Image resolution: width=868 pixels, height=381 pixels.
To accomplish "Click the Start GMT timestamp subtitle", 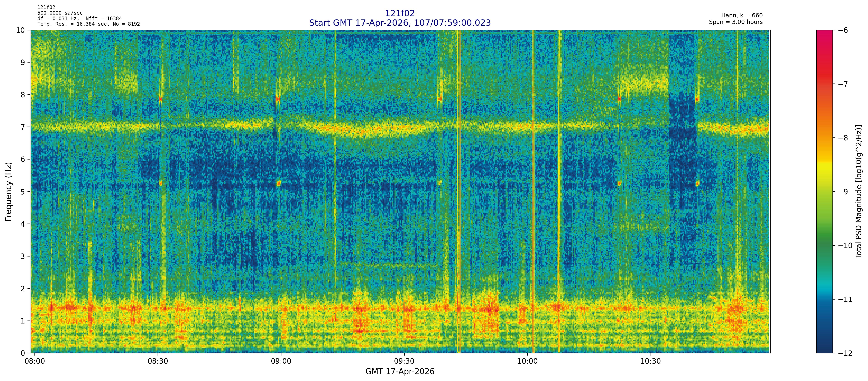I will [x=400, y=23].
